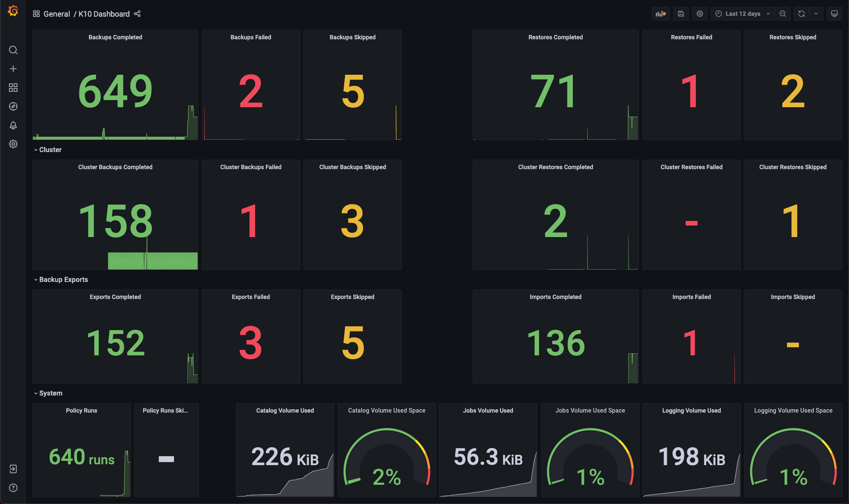Collapse the Backup Exports row
Viewport: 849px width, 504px height.
(x=63, y=279)
